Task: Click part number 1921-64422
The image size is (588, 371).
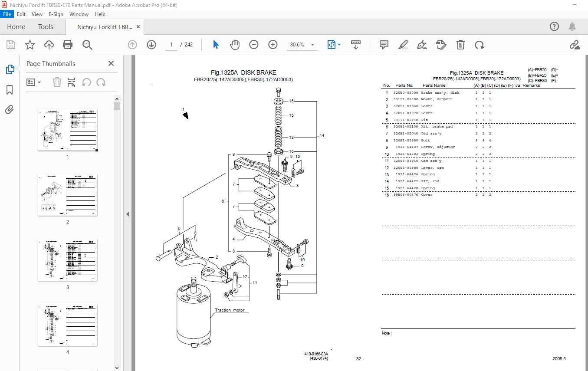Action: [x=407, y=181]
